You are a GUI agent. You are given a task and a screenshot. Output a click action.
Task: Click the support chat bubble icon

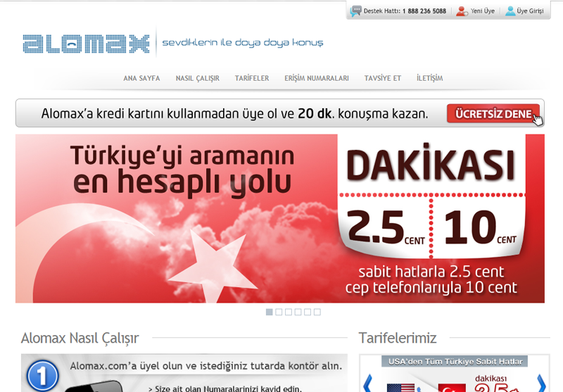(x=356, y=11)
